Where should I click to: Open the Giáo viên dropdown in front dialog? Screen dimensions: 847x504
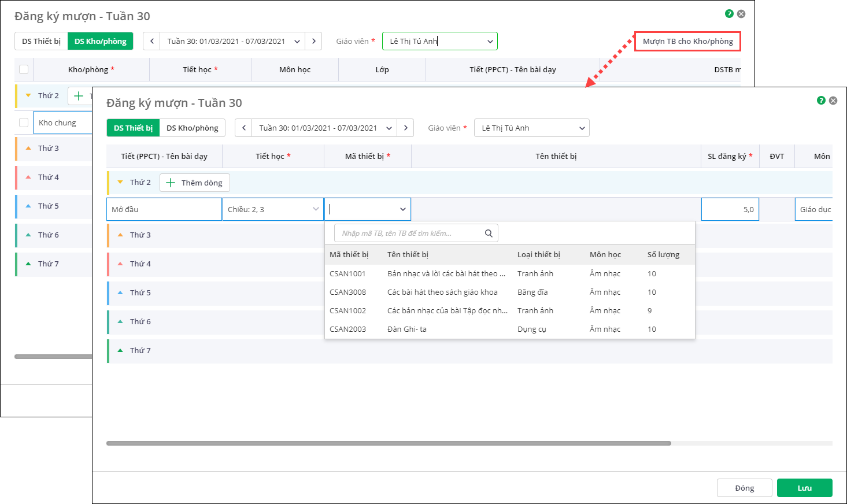click(x=531, y=128)
